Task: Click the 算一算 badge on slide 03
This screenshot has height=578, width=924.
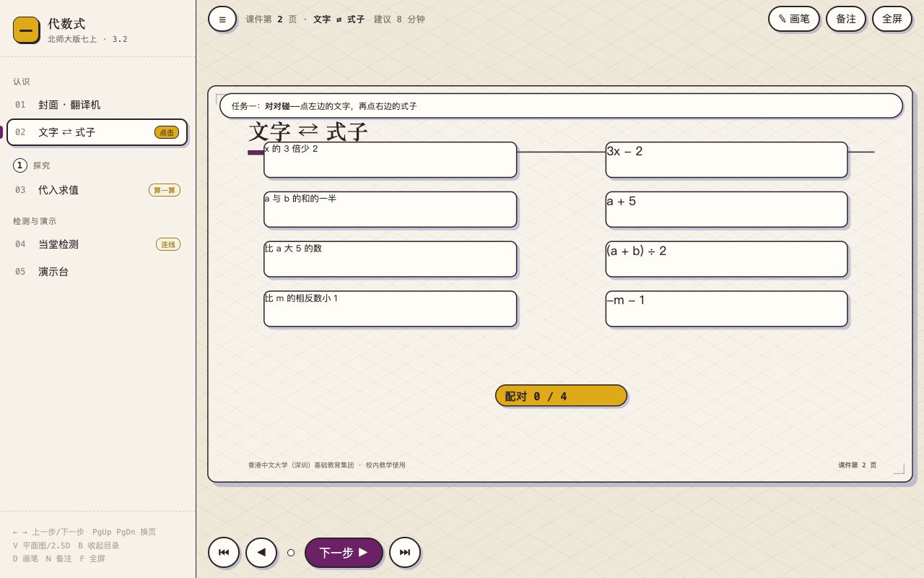Action: (x=165, y=190)
